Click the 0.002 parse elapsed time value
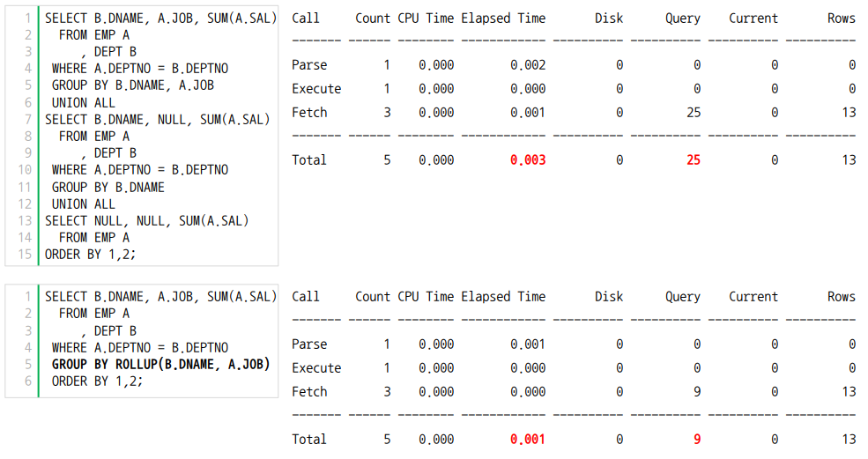The image size is (868, 459). coord(528,65)
